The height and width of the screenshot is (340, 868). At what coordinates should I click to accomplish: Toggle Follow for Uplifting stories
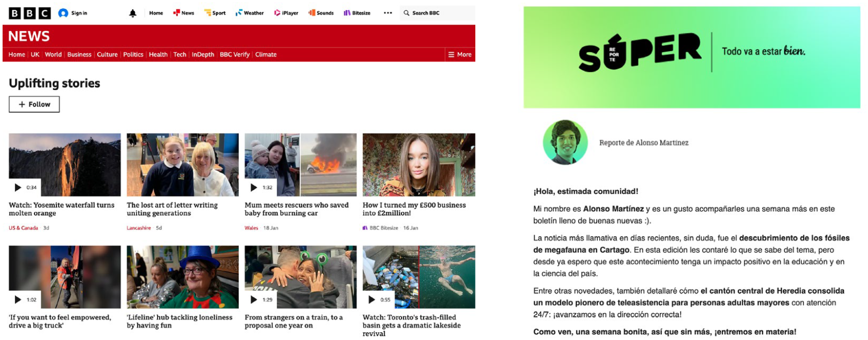34,104
